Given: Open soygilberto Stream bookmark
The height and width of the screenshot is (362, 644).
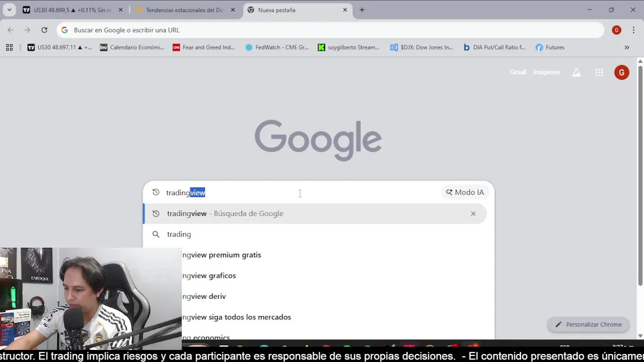Looking at the screenshot, I should pyautogui.click(x=349, y=47).
